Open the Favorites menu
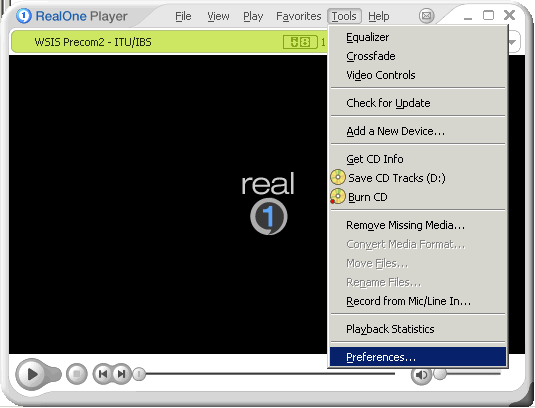 tap(299, 16)
